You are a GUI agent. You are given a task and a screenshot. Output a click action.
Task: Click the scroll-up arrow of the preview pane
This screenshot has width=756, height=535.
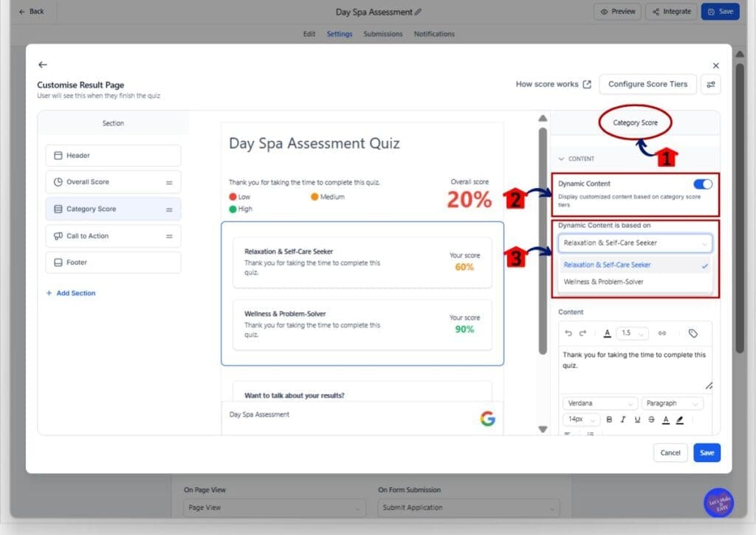[543, 118]
